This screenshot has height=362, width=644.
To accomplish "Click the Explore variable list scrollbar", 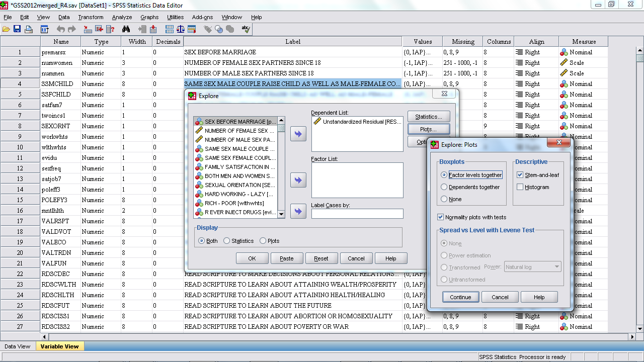I will click(281, 167).
